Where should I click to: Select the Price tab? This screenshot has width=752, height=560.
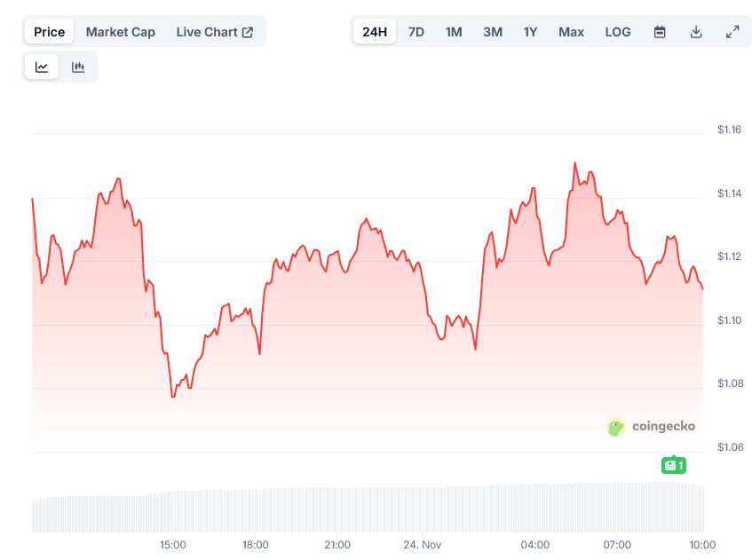(x=49, y=31)
